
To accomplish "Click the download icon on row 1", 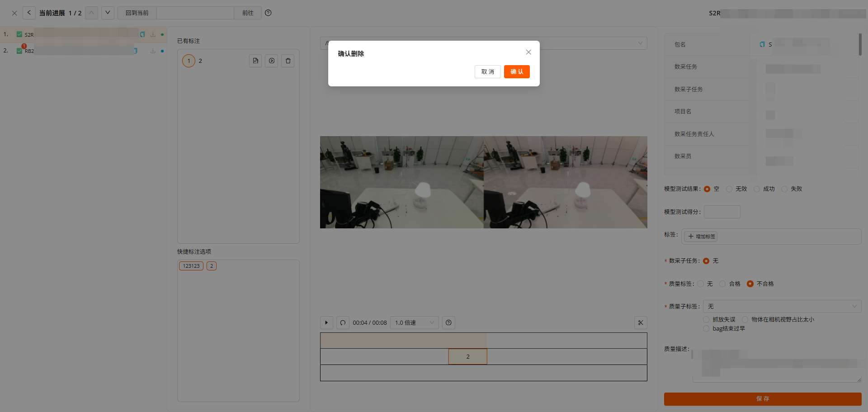I will coord(153,34).
